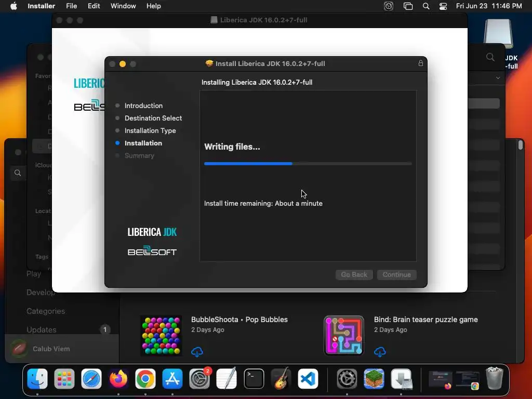532x399 pixels.
Task: Open Terminal from the Dock
Action: tap(254, 378)
